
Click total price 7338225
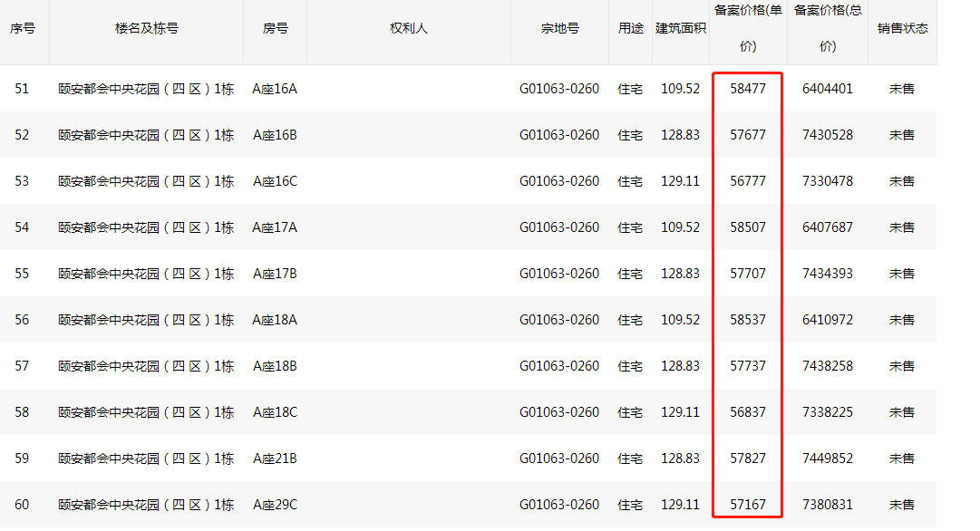(x=828, y=412)
